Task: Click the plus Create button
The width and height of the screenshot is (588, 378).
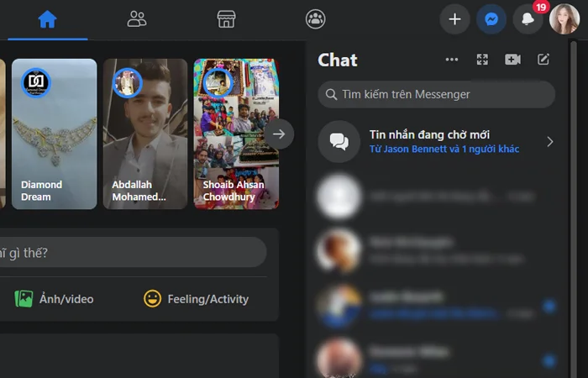Action: (x=455, y=19)
